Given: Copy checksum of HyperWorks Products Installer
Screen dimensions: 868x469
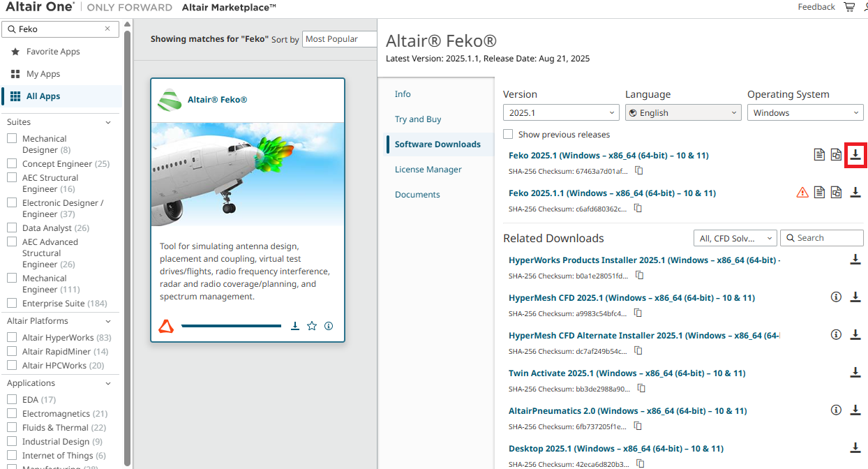Looking at the screenshot, I should pyautogui.click(x=640, y=276).
